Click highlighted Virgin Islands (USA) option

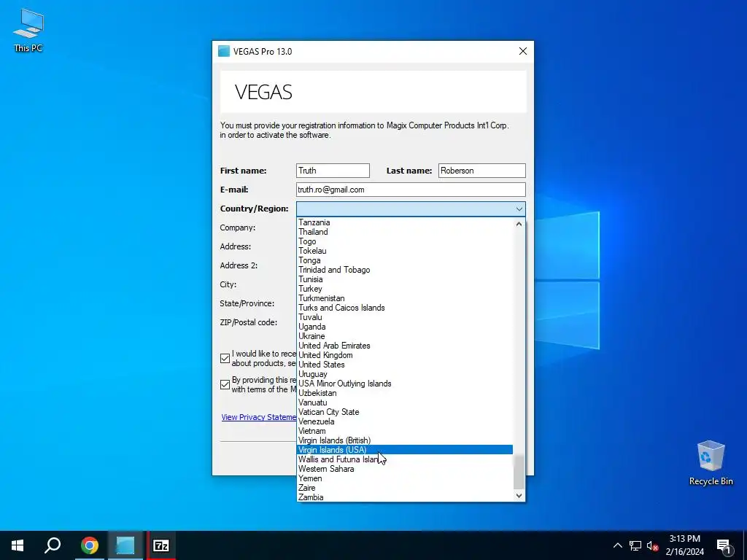pyautogui.click(x=405, y=450)
